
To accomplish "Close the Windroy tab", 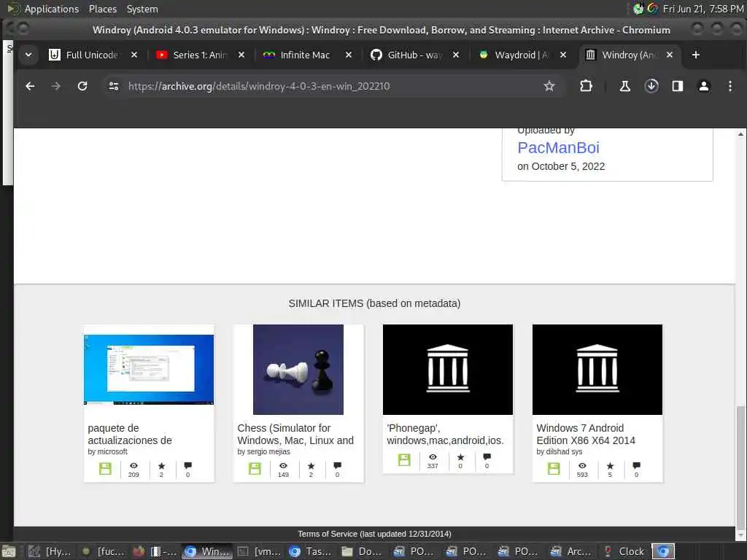I will click(670, 55).
